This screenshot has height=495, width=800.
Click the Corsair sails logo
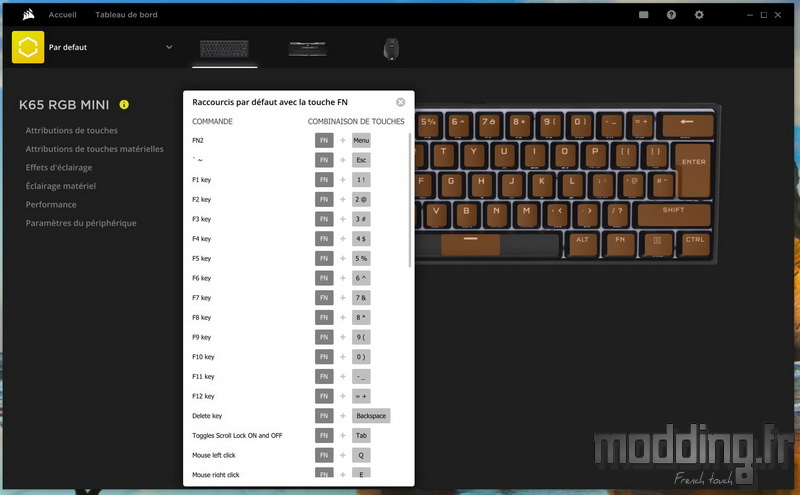click(x=29, y=14)
